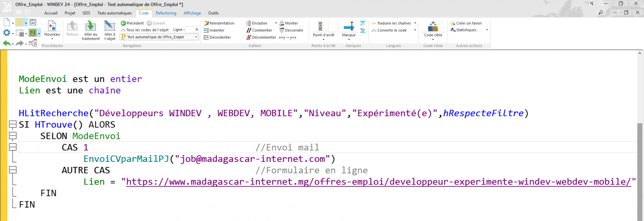Open the Statistiques dropdown arrow
This screenshot has width=644, height=221.
click(487, 30)
